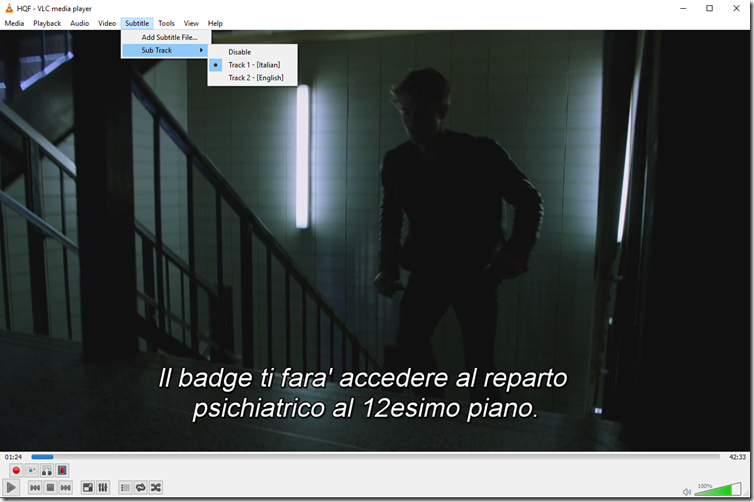Choose Add Subtitle File...

pyautogui.click(x=166, y=37)
